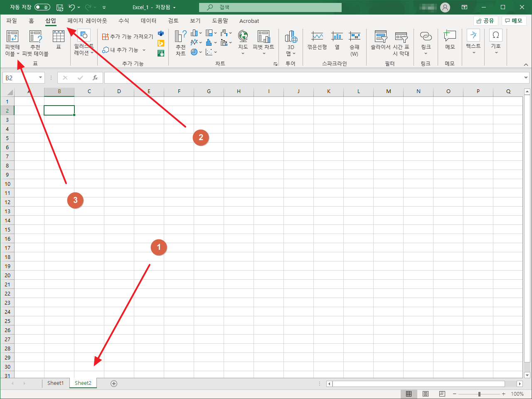Open the Link (링크) button
The height and width of the screenshot is (399, 532).
tap(426, 42)
